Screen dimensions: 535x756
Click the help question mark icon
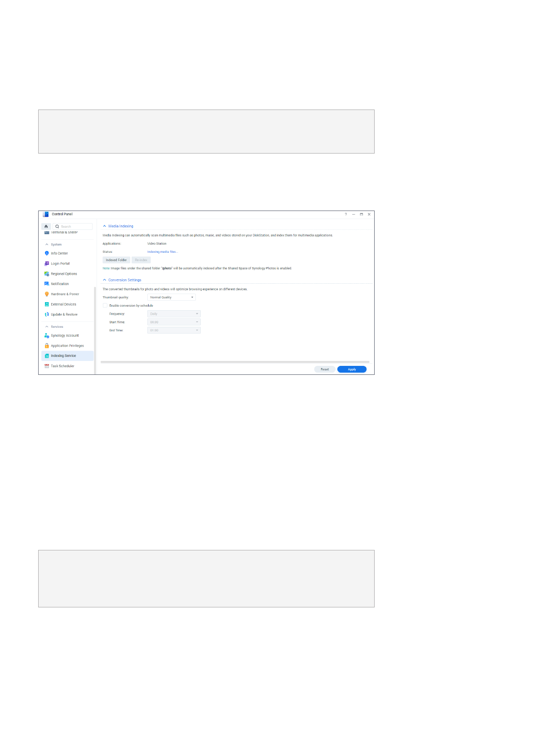(346, 215)
